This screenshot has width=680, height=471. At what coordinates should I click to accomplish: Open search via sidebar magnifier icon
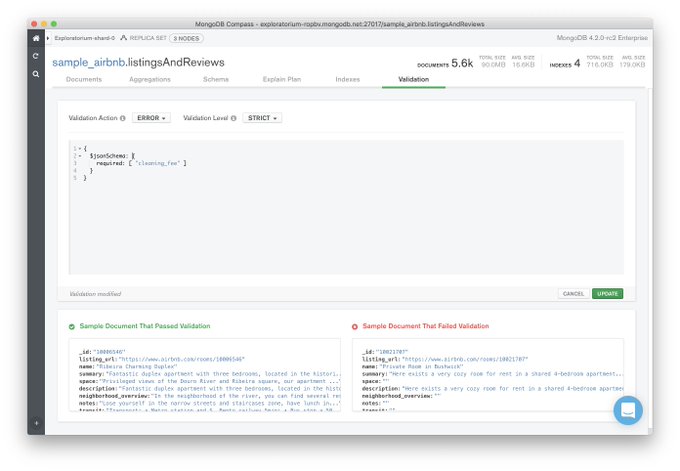(x=36, y=74)
